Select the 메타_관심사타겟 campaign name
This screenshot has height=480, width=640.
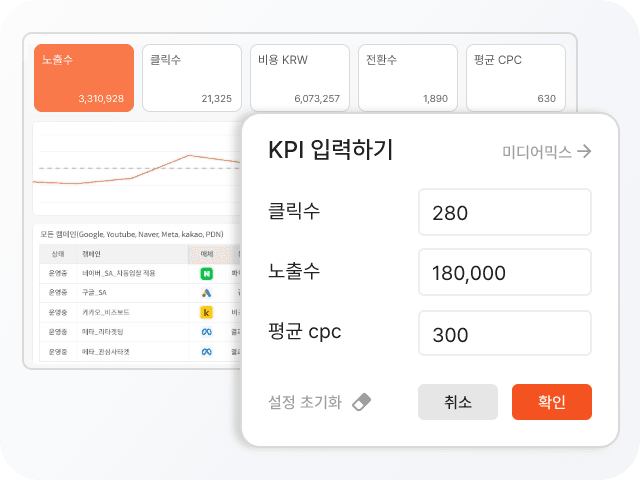click(x=106, y=351)
